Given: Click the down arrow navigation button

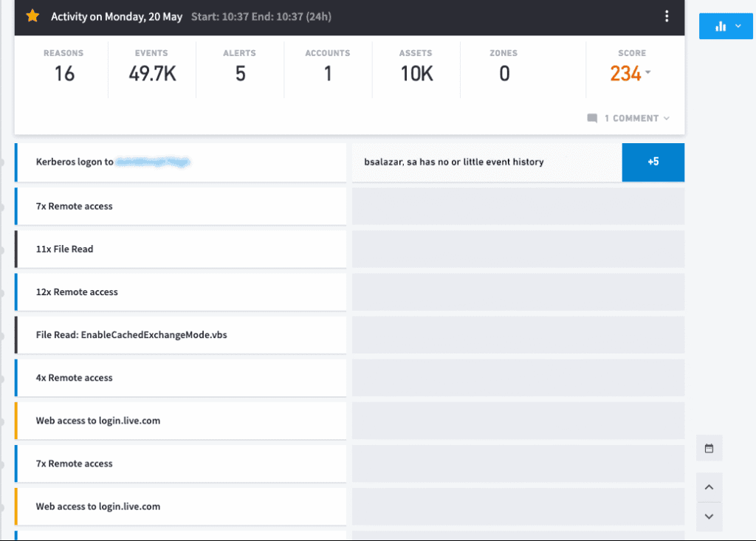Looking at the screenshot, I should [x=709, y=517].
